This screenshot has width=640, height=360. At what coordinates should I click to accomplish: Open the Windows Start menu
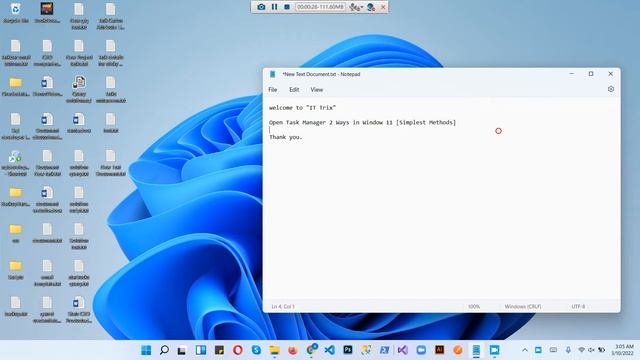[146, 350]
